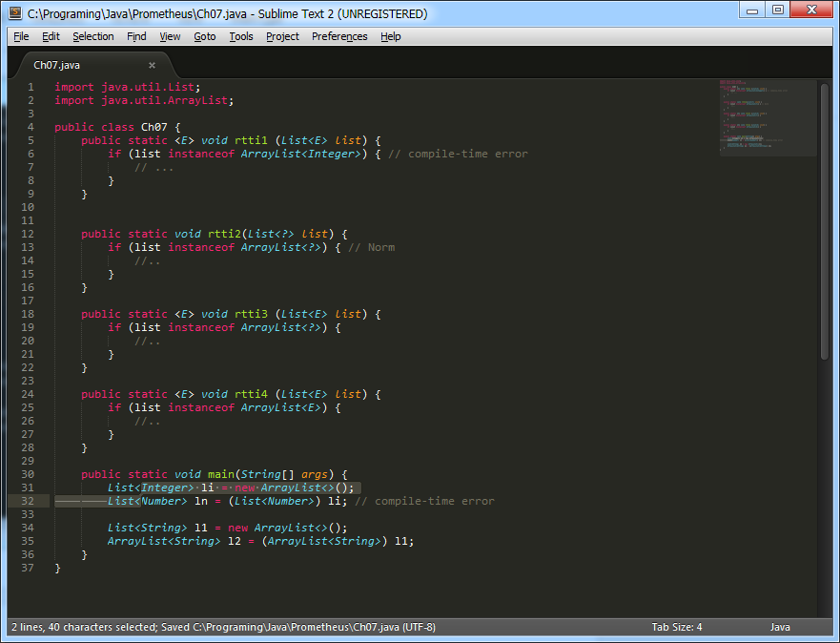Click method name 'rtti1'

pos(251,140)
